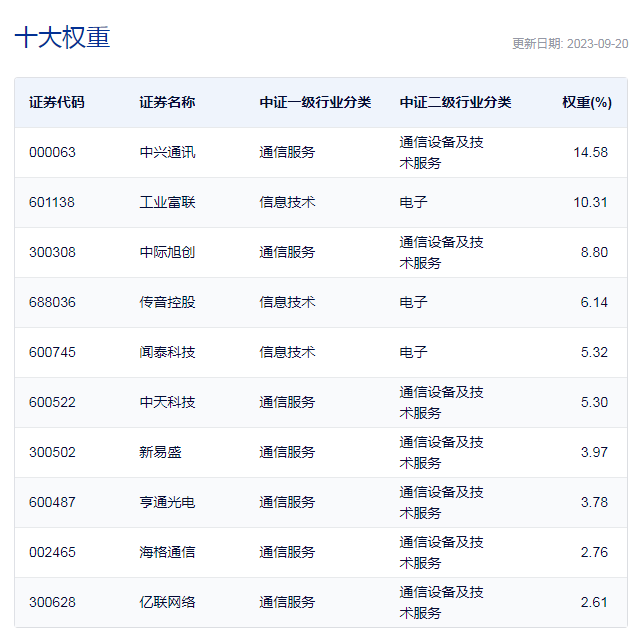Select security code 600745
Image resolution: width=638 pixels, height=638 pixels.
(52, 352)
